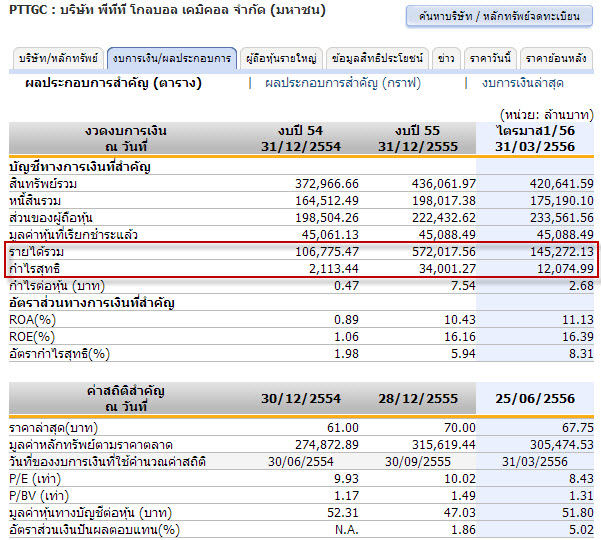Click market cap value 305,474.53
601x540 pixels.
562,445
